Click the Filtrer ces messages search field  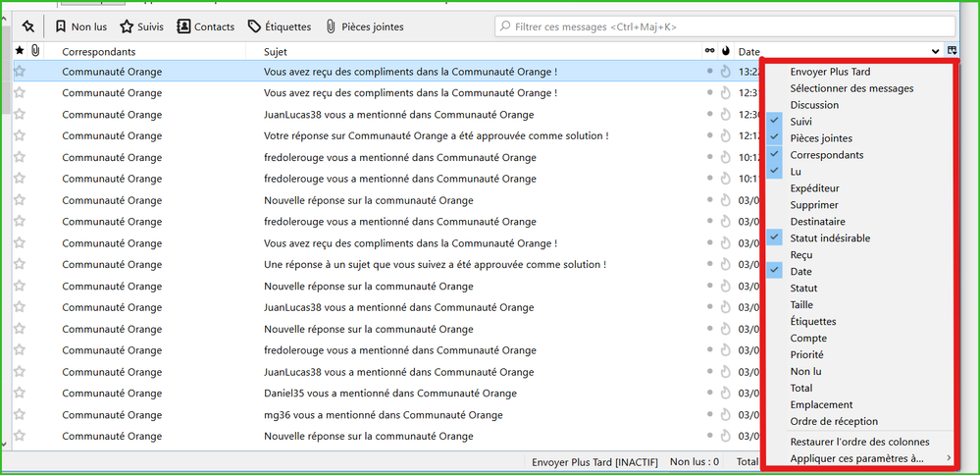pyautogui.click(x=726, y=26)
